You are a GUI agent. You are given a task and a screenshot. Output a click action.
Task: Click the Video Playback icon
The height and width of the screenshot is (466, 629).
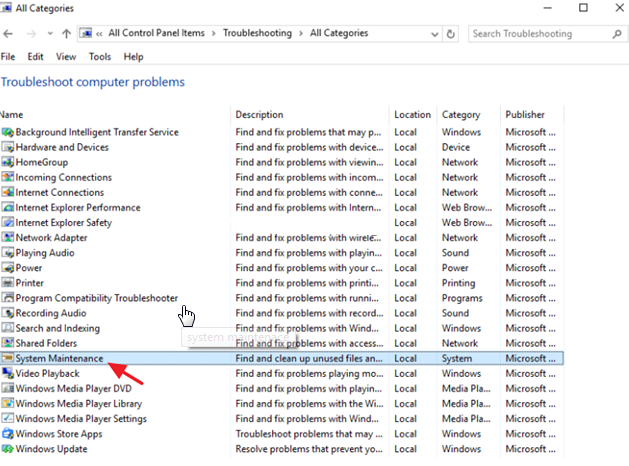pyautogui.click(x=8, y=374)
